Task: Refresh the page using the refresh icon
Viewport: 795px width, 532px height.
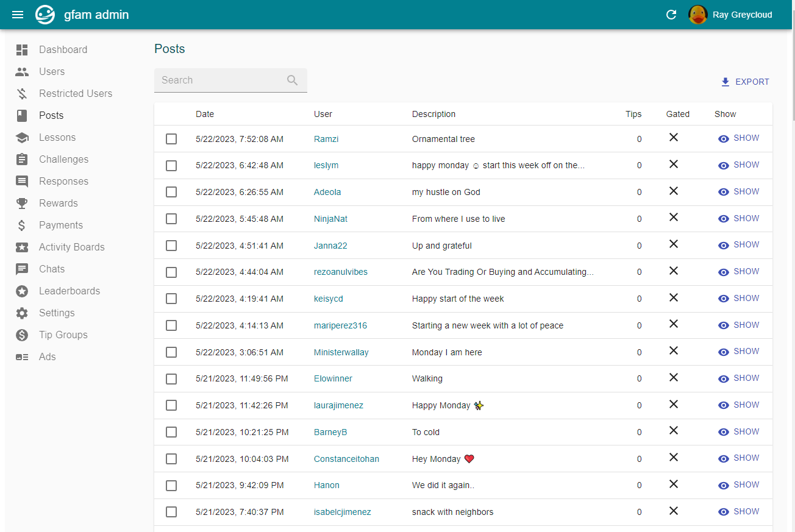Action: click(x=671, y=15)
